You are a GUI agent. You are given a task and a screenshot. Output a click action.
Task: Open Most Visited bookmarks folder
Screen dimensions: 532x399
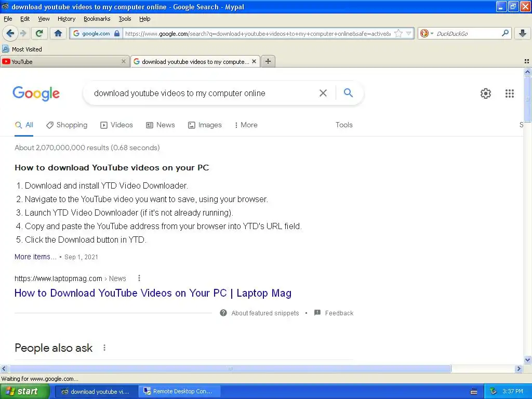[x=22, y=49]
